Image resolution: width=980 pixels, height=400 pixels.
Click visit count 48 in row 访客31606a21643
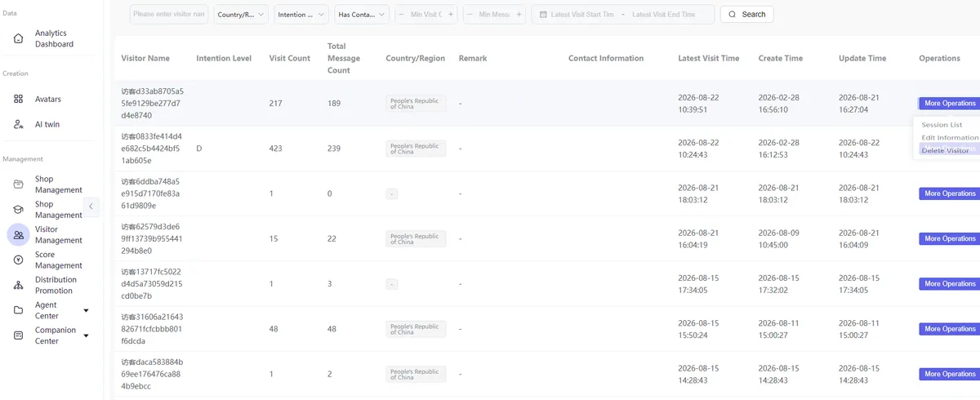[274, 329]
